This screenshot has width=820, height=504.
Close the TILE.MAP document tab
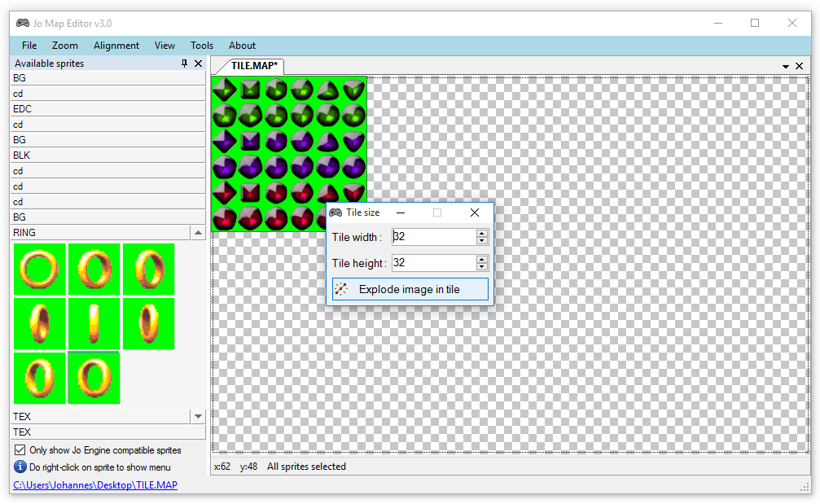click(x=799, y=66)
